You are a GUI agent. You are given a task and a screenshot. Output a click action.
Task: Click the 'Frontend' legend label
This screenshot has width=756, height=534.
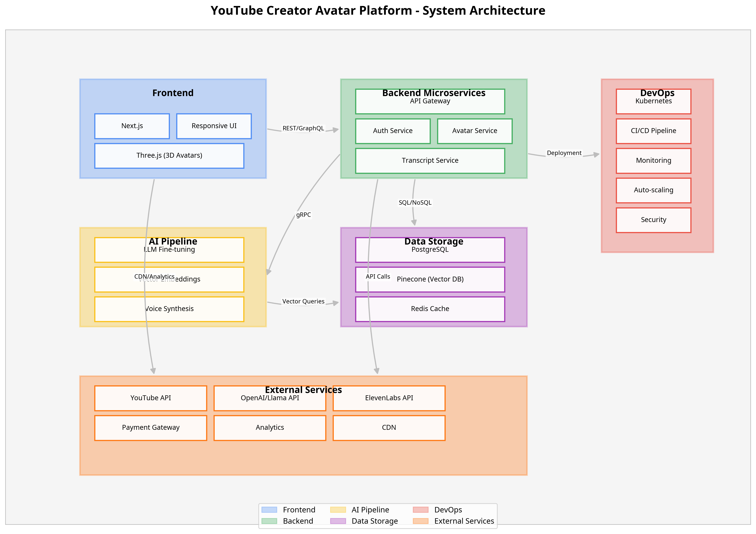(299, 510)
